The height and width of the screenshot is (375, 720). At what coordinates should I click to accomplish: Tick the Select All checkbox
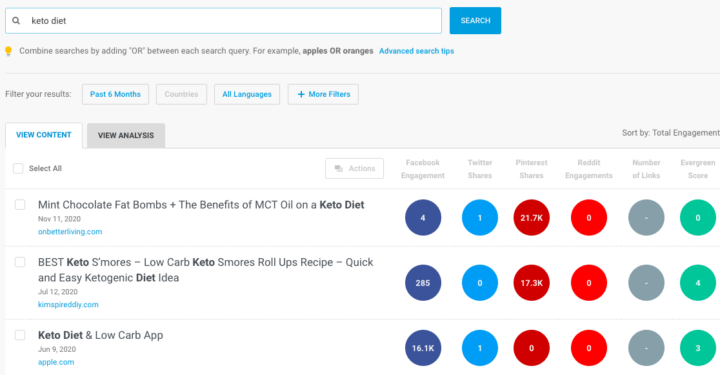coord(18,168)
